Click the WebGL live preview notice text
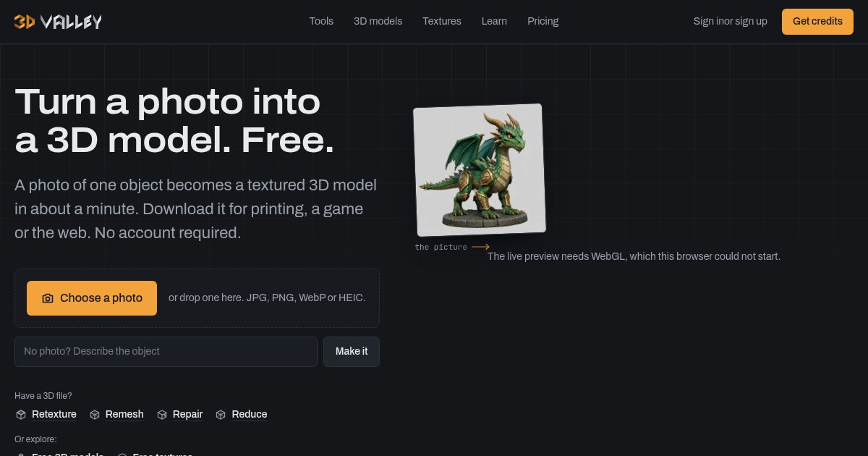The width and height of the screenshot is (868, 456). click(x=634, y=256)
